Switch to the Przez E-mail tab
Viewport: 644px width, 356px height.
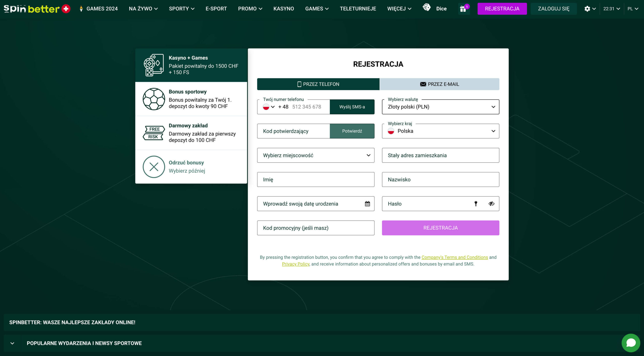tap(439, 84)
